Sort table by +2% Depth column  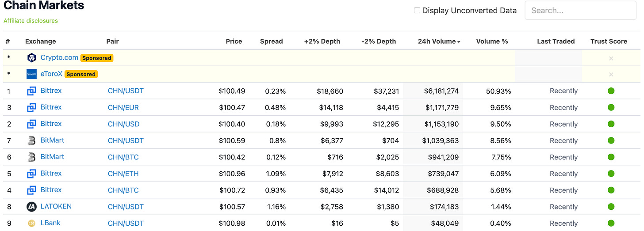pos(322,42)
